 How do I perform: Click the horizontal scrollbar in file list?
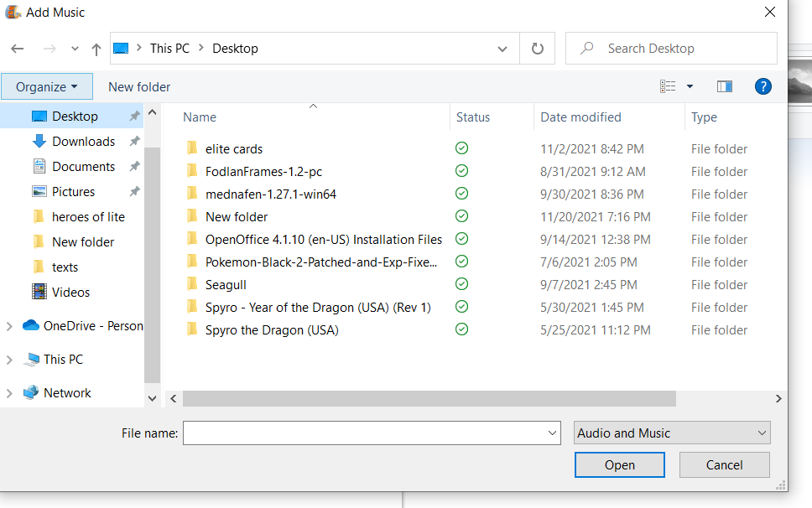point(429,398)
